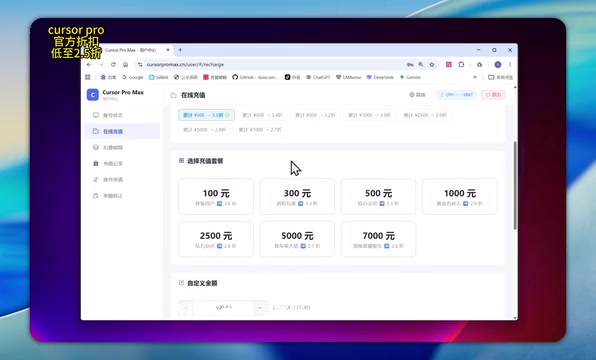Increase the custom amount with plus
Viewport: 596px width, 360px height.
point(260,307)
